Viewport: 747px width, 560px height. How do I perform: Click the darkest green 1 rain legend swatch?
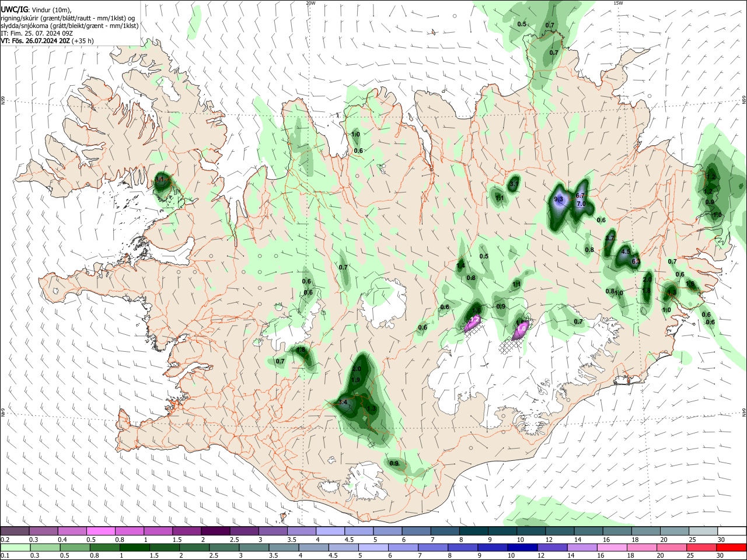coord(134,547)
